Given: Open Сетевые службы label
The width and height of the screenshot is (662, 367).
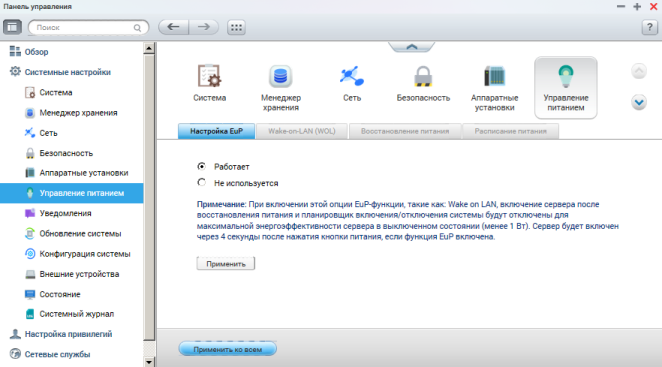Looking at the screenshot, I should click(57, 354).
